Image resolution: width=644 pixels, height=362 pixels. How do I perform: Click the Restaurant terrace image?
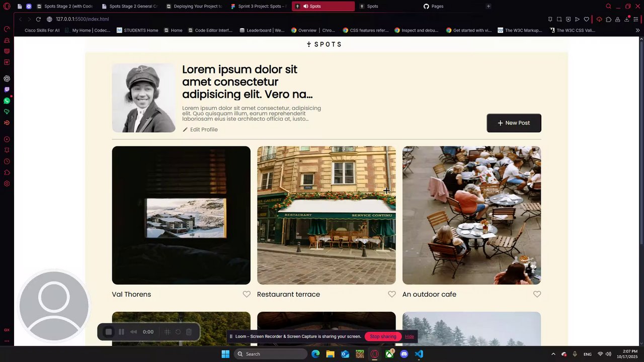(x=327, y=215)
